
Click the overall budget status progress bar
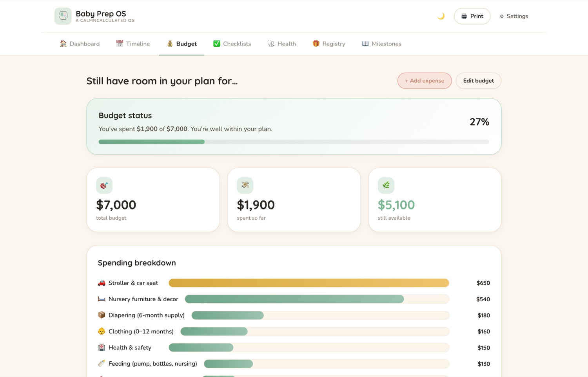click(294, 142)
